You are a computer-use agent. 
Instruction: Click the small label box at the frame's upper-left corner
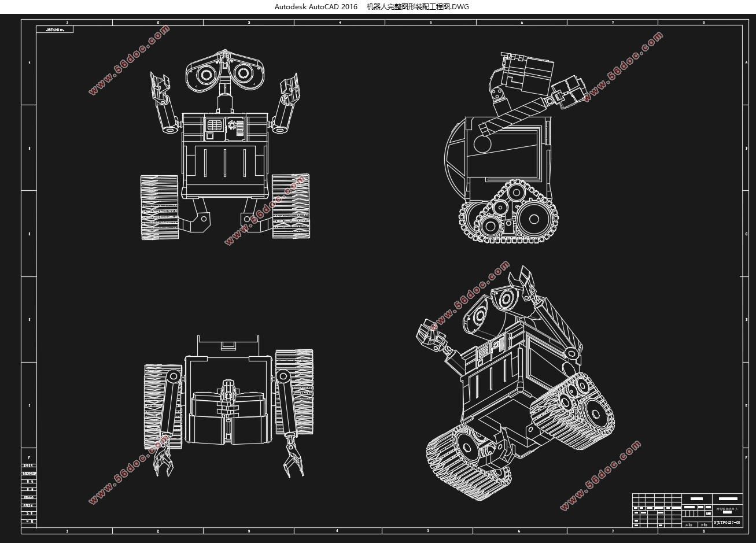click(54, 29)
